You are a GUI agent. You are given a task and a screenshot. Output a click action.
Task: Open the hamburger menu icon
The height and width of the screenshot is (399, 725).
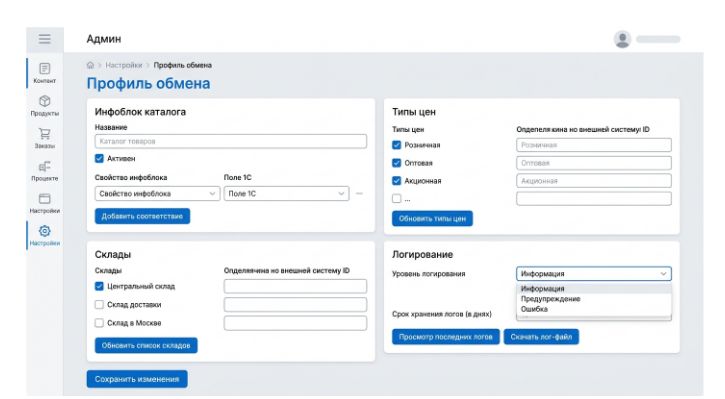point(44,39)
